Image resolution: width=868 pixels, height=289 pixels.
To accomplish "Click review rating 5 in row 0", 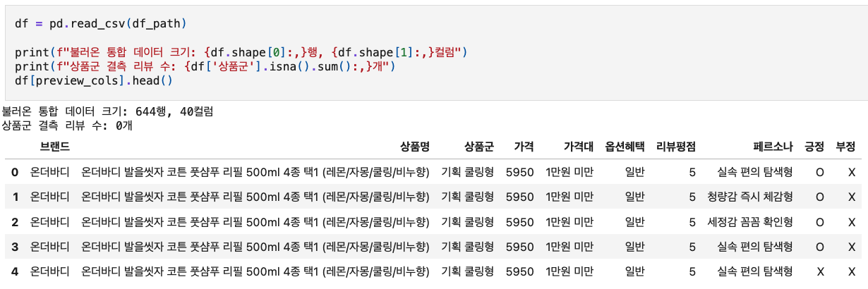I will (x=692, y=172).
